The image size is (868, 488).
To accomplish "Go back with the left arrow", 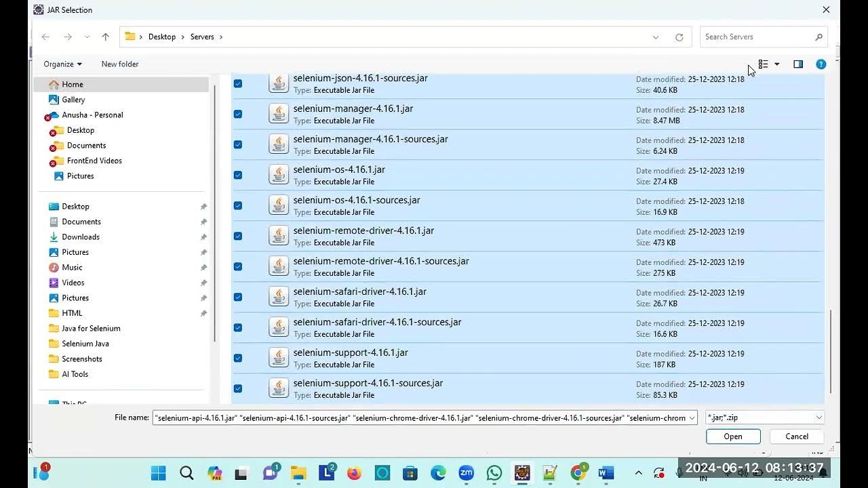I will [45, 37].
